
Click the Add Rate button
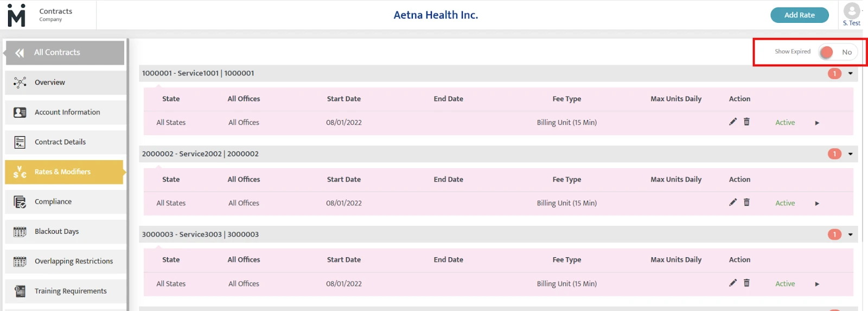pyautogui.click(x=799, y=15)
